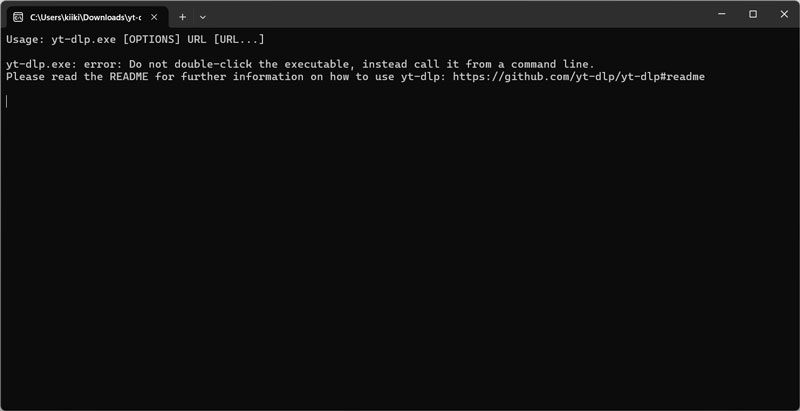Select the C:\Users\kiiki\Downloads tab
800x411 pixels.
click(84, 17)
